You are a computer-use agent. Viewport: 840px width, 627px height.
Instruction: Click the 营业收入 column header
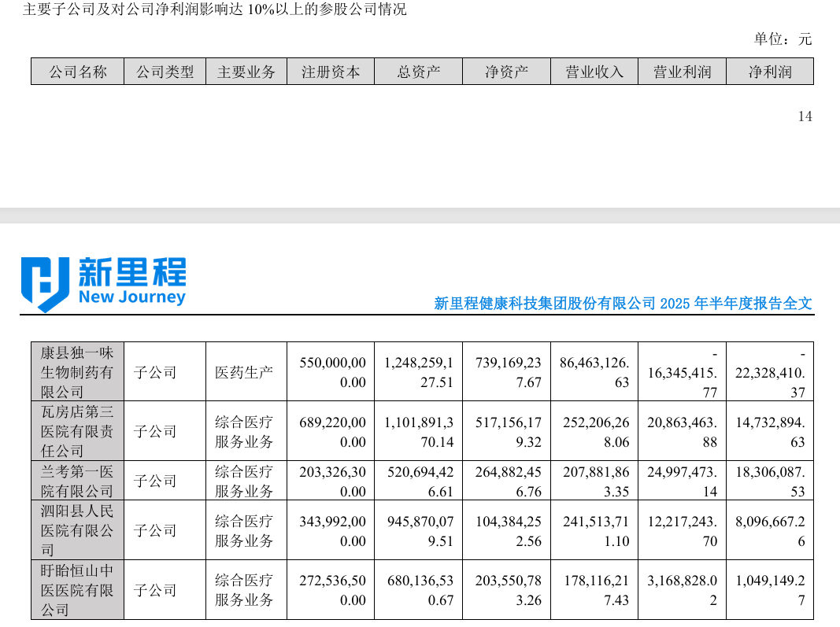[594, 72]
